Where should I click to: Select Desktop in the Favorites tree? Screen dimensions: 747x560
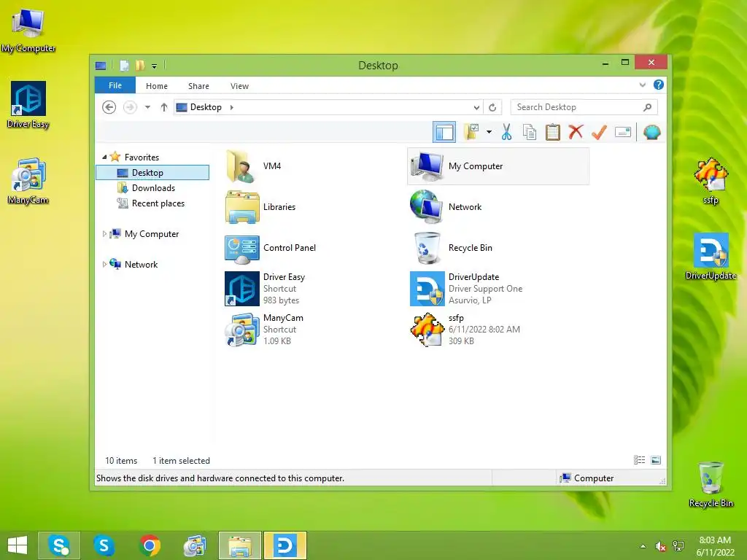[152, 172]
